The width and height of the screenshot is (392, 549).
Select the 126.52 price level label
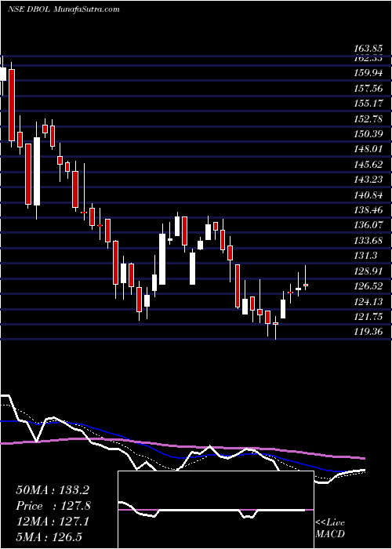click(368, 286)
